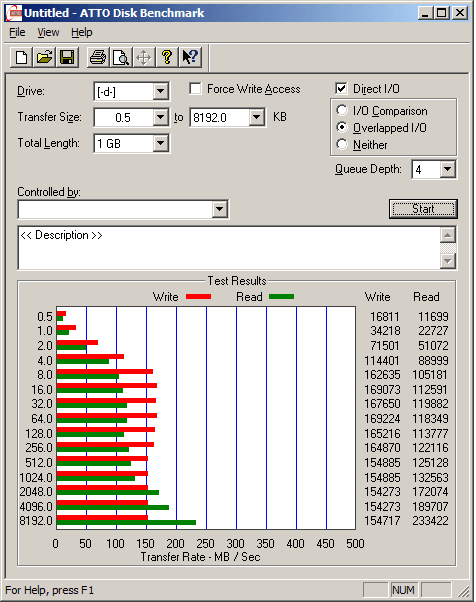Screen dimensions: 476x602
Task: Click write value 169224 for 64.0
Action: pos(382,418)
